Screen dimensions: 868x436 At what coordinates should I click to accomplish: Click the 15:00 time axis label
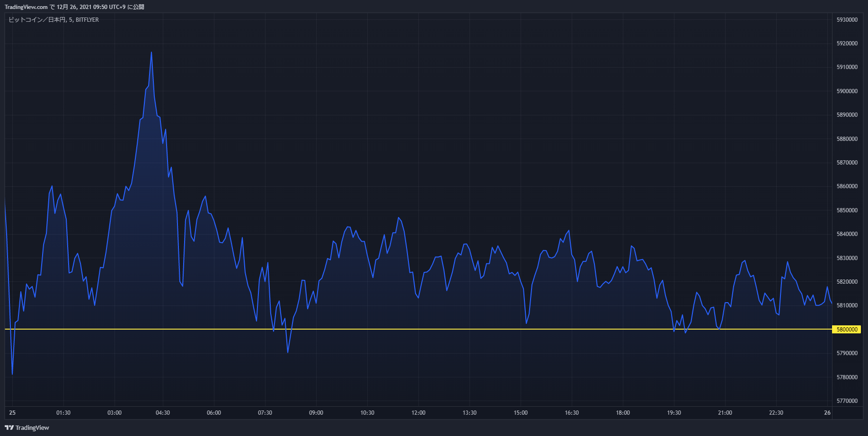521,413
